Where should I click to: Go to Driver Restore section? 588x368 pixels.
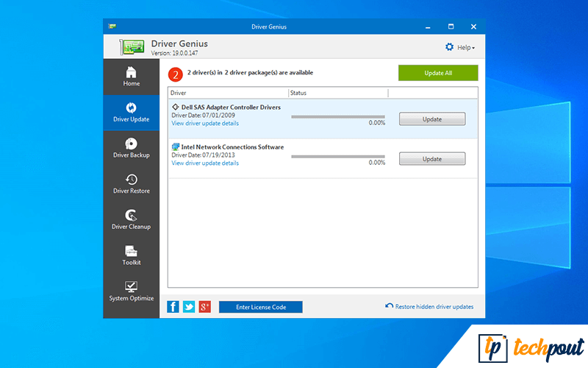click(x=131, y=184)
